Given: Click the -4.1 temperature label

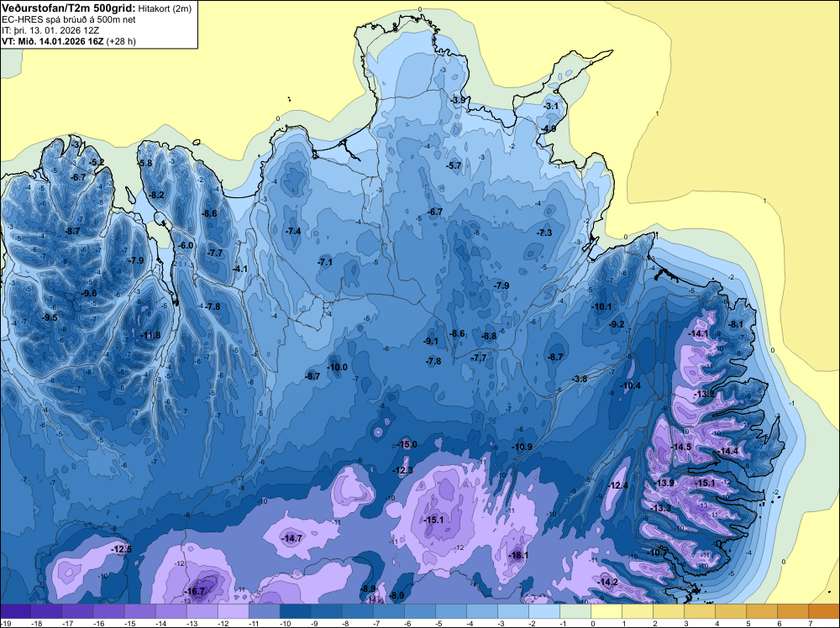Looking at the screenshot, I should (240, 269).
